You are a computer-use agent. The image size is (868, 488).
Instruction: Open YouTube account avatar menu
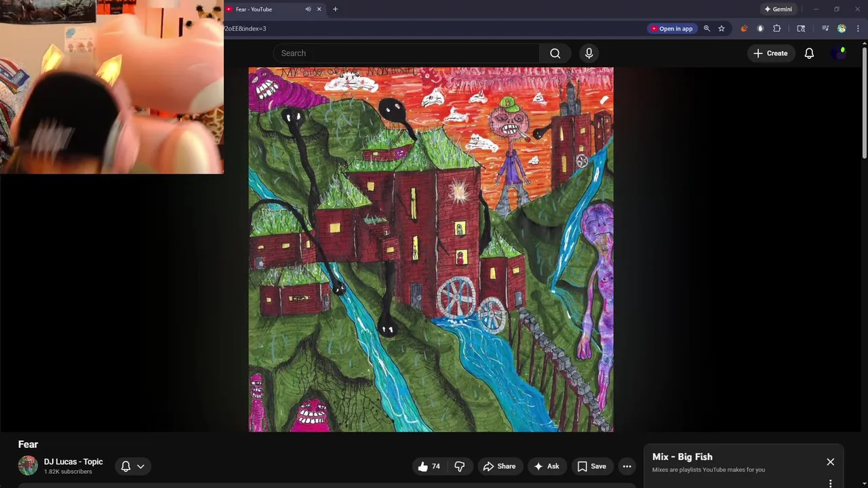click(x=840, y=53)
